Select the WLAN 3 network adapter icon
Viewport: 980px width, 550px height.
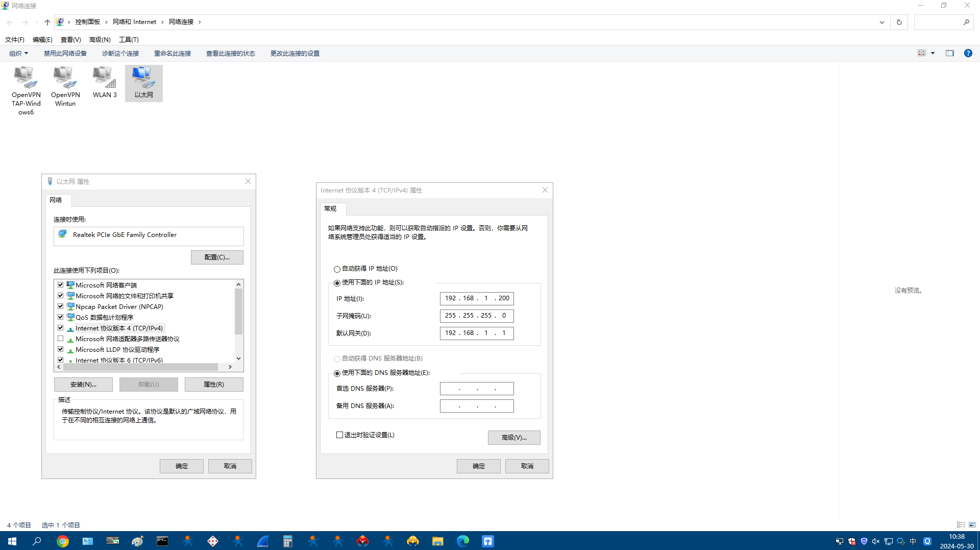105,83
